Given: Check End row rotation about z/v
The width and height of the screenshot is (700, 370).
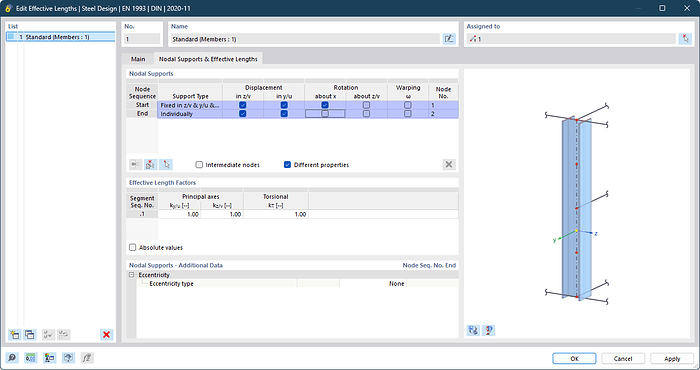Looking at the screenshot, I should tap(366, 114).
